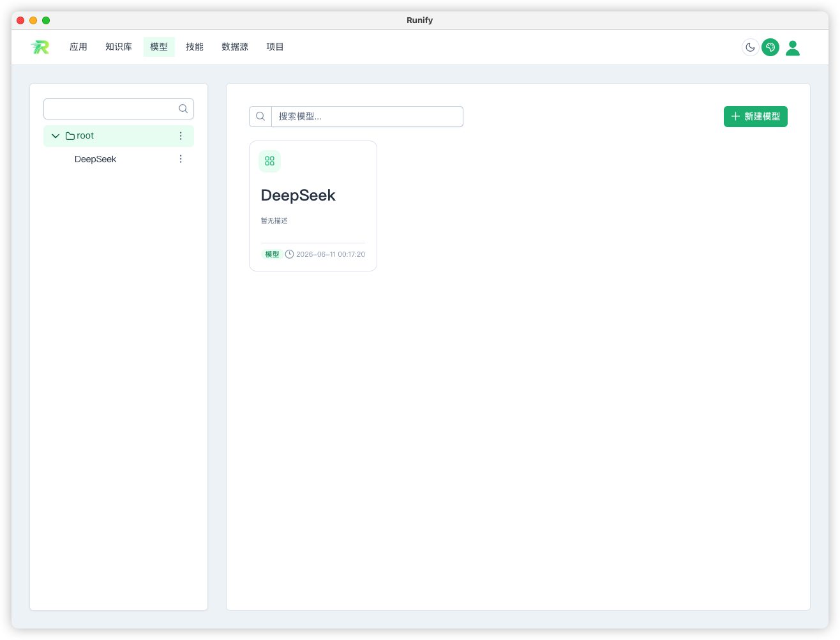Click the 模型 tag on DeepSeek card
Image resolution: width=840 pixels, height=640 pixels.
coord(272,254)
